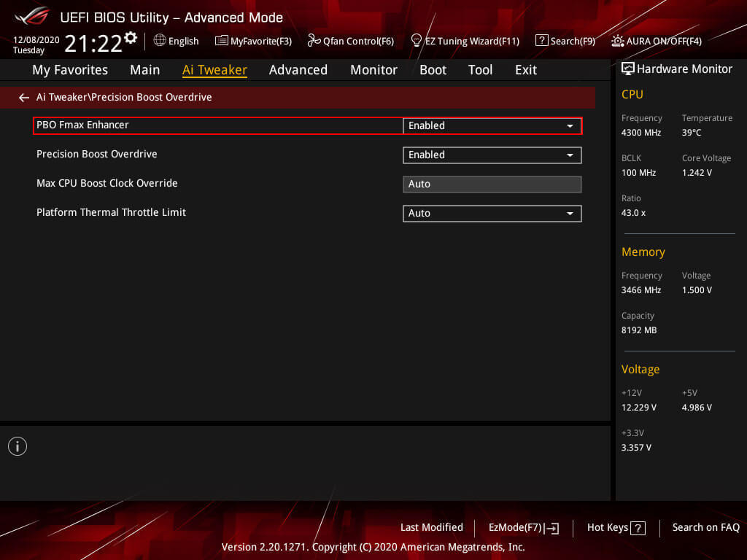Click the CPU frequency value 4300 MHz
This screenshot has height=560, width=747.
(x=640, y=133)
